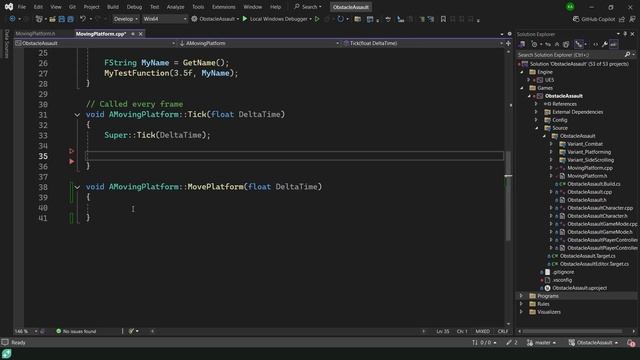This screenshot has height=360, width=640.
Task: Click Solution Explorer sync with active document icon
Action: click(x=548, y=44)
